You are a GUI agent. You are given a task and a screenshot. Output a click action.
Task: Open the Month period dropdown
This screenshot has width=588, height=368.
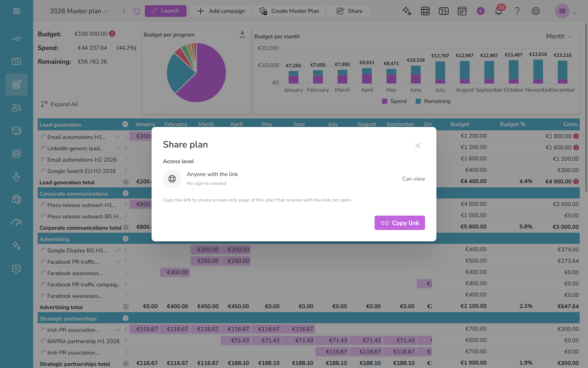(559, 36)
